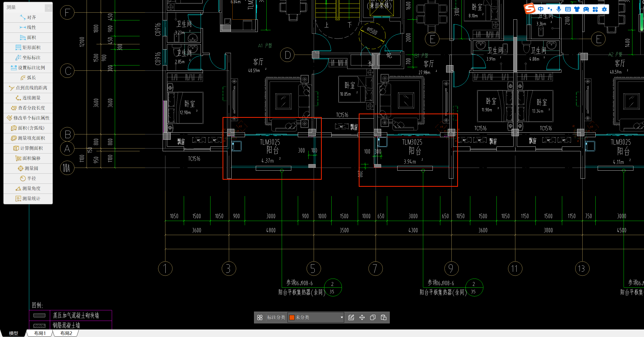Click axis bubble number 1

click(165, 269)
